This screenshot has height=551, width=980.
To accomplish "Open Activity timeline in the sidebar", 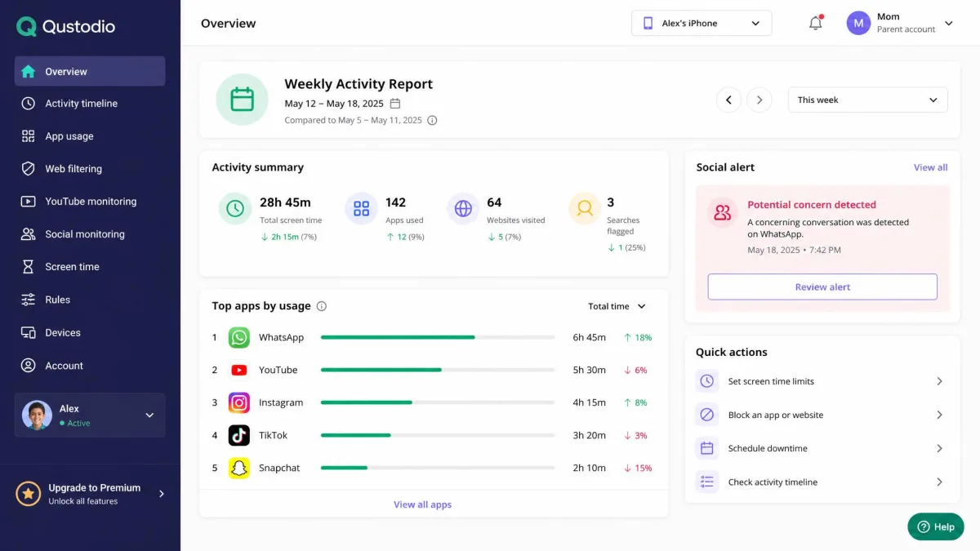I will pyautogui.click(x=90, y=104).
